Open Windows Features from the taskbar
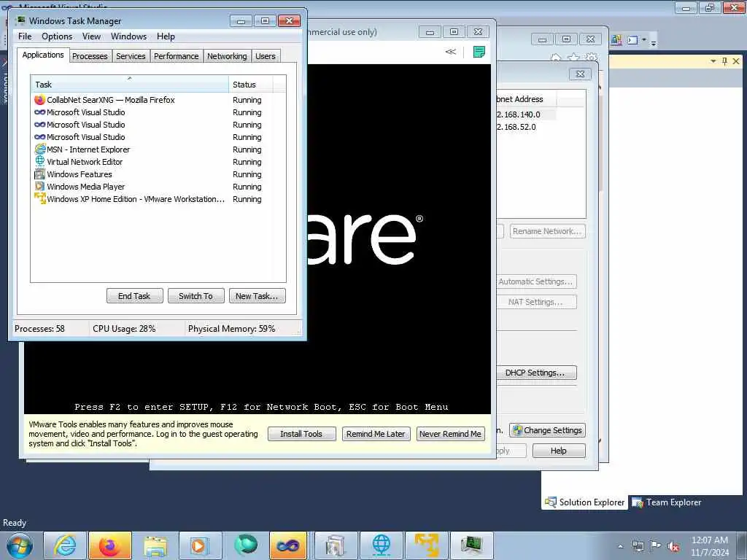The width and height of the screenshot is (747, 560). click(x=336, y=545)
